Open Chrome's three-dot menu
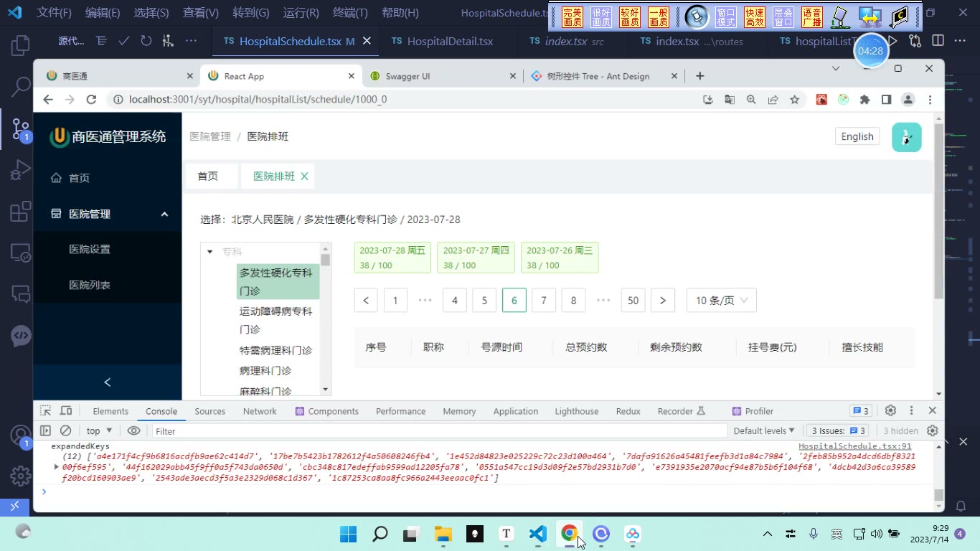Image resolution: width=980 pixels, height=551 pixels. pos(930,100)
